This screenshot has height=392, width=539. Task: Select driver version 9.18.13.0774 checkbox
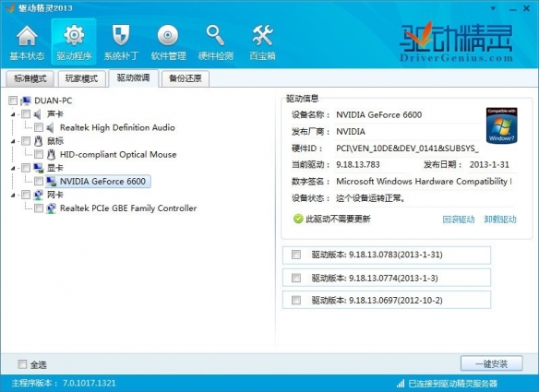click(x=296, y=278)
